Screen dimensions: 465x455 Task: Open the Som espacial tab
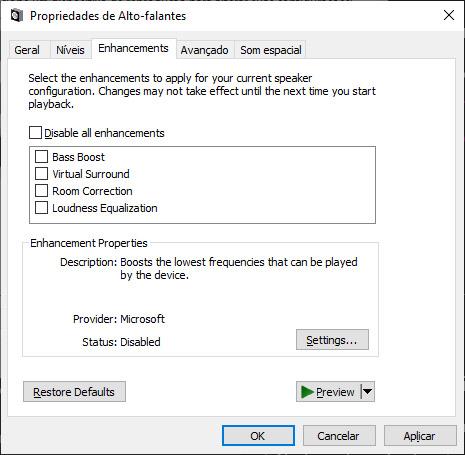271,50
